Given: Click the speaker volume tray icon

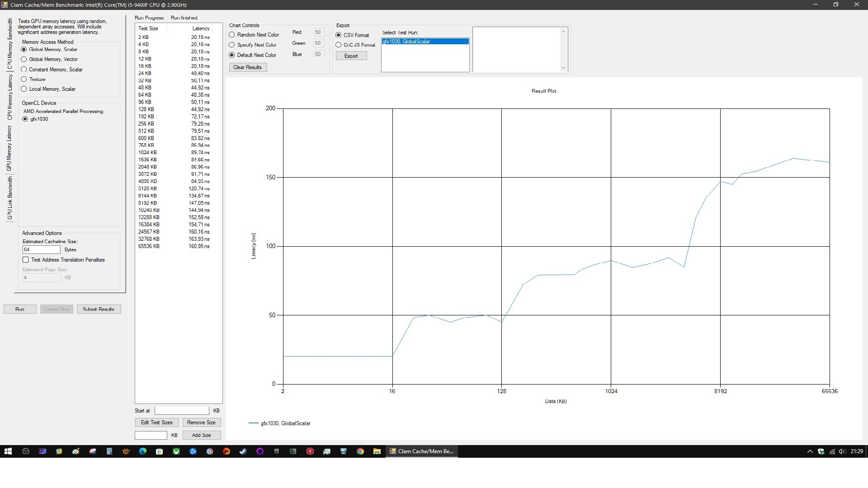Looking at the screenshot, I should [x=842, y=451].
